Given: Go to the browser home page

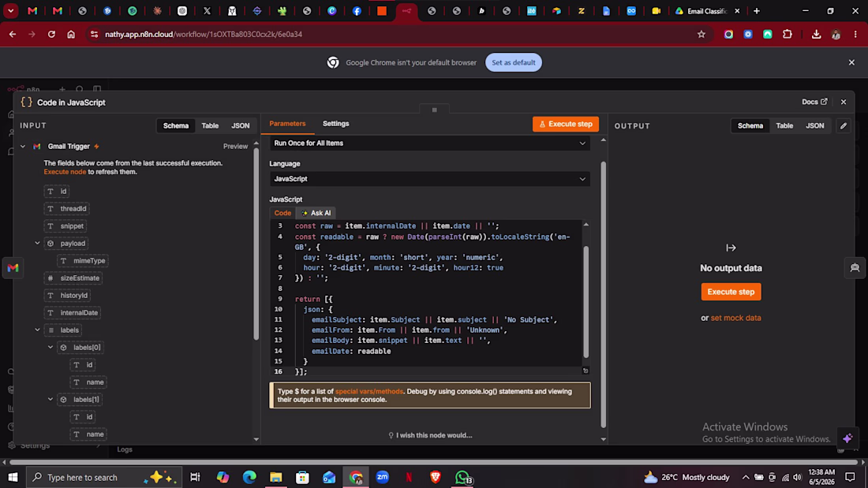Looking at the screenshot, I should click(71, 35).
